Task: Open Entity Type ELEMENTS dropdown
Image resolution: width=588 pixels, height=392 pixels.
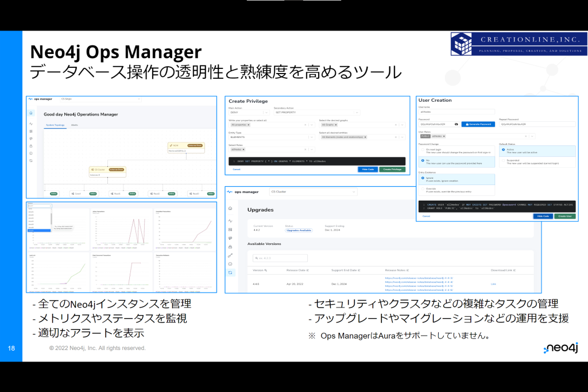Action: (x=272, y=137)
